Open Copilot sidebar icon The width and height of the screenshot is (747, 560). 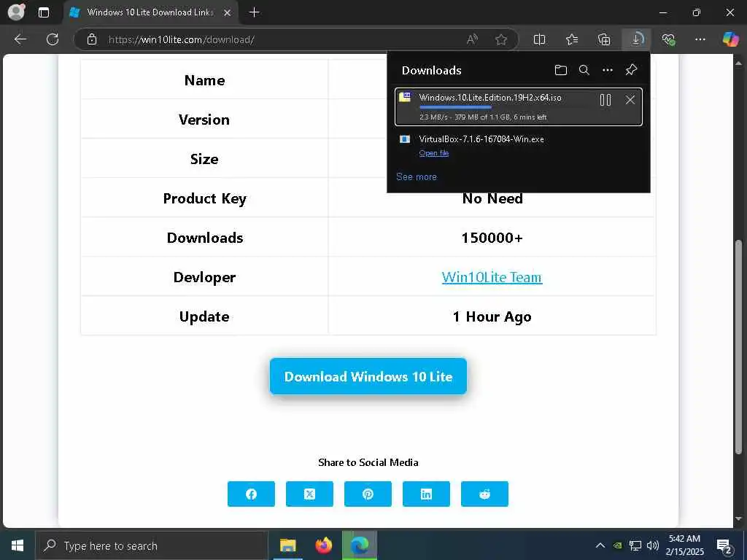tap(730, 39)
